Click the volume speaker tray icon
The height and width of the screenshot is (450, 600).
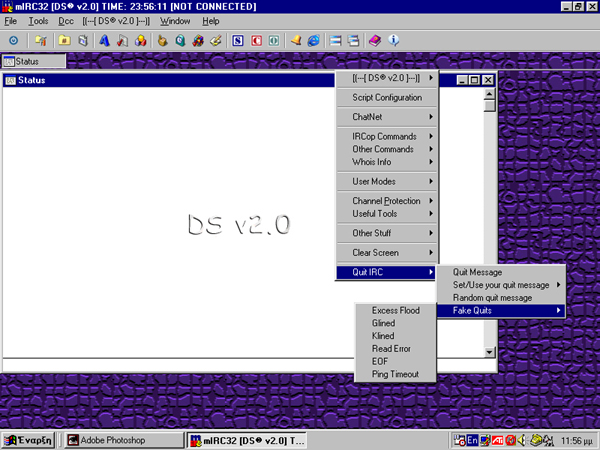522,440
